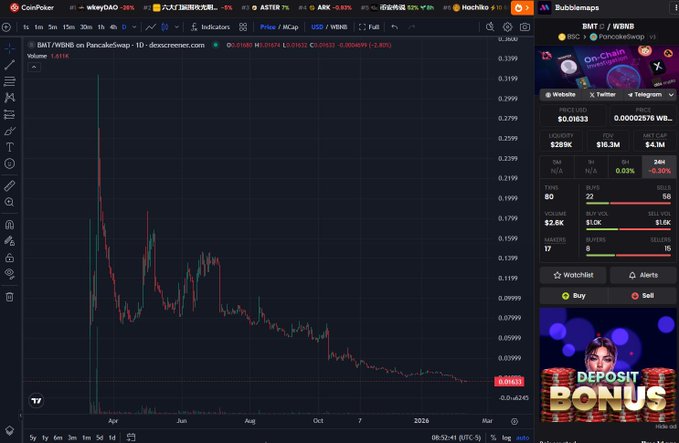Undo the last chart action
Image resolution: width=679 pixels, height=443 pixels.
coord(394,27)
